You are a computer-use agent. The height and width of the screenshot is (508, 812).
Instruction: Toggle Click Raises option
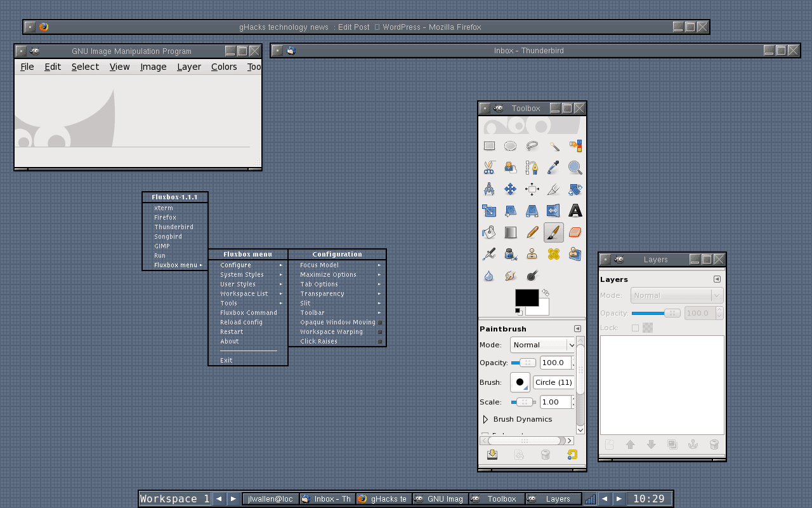(337, 341)
